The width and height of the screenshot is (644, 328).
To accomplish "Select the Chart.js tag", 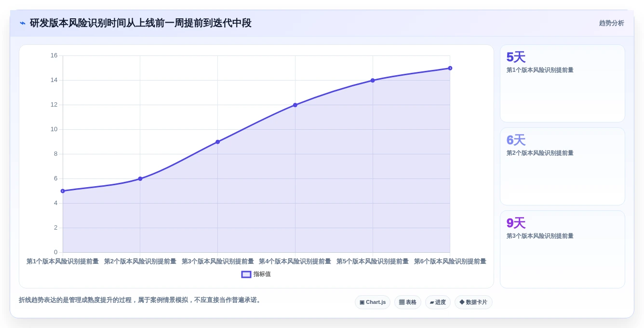I will [x=373, y=302].
